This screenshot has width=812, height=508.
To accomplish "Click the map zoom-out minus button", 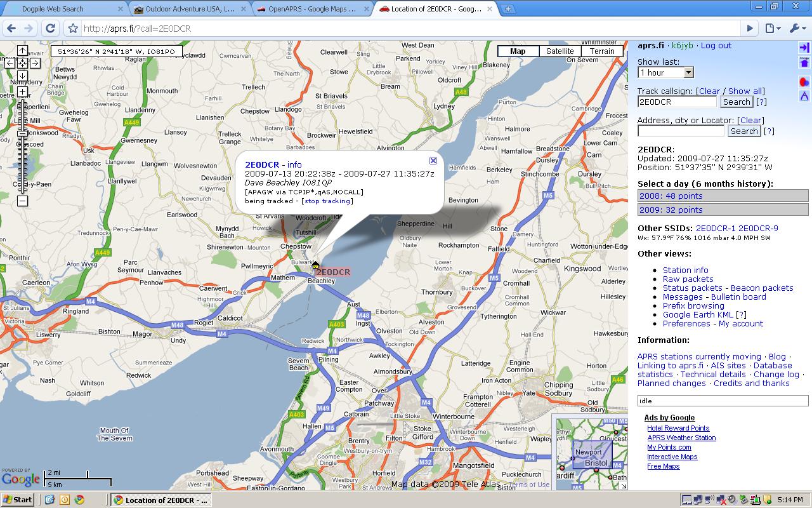I will point(22,201).
